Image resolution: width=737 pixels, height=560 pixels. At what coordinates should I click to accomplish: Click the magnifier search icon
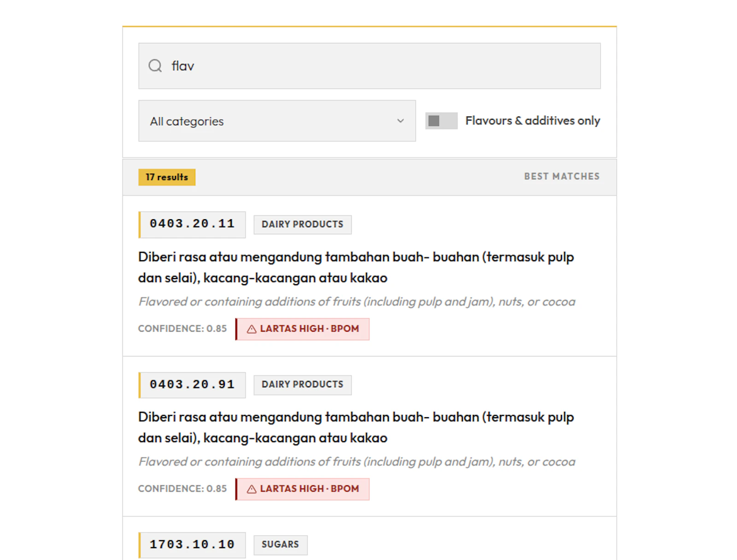pyautogui.click(x=155, y=66)
